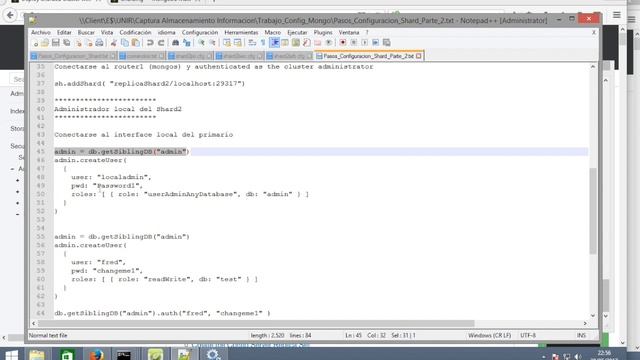Open the Buscar menu
This screenshot has width=640, height=360.
[x=86, y=32]
